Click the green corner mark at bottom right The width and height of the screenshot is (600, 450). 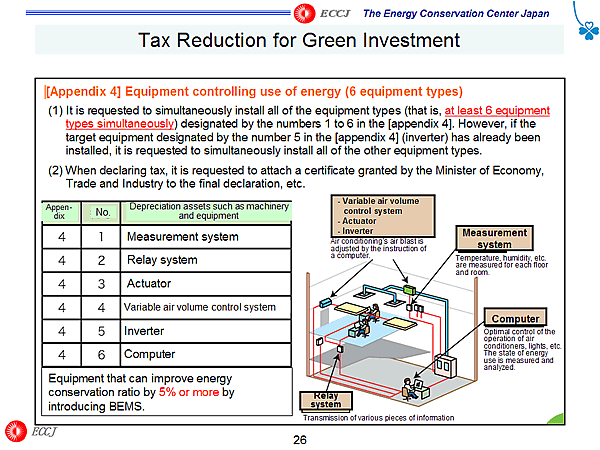(556, 418)
